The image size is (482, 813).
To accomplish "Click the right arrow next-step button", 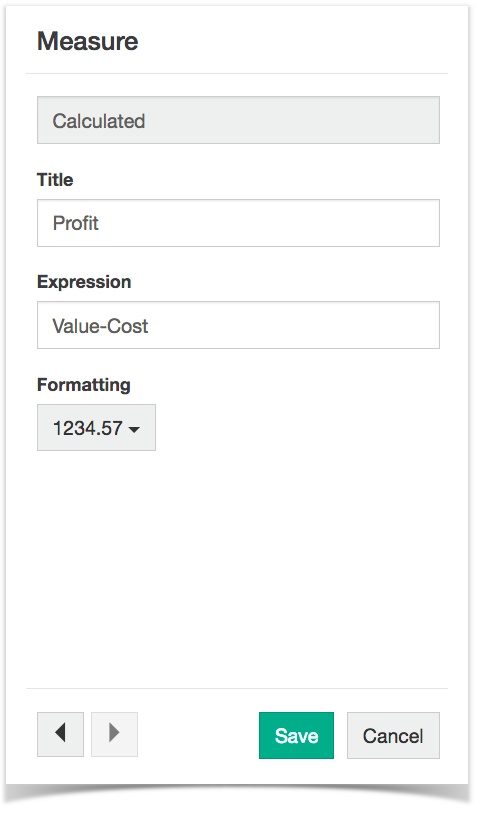I will tap(114, 734).
